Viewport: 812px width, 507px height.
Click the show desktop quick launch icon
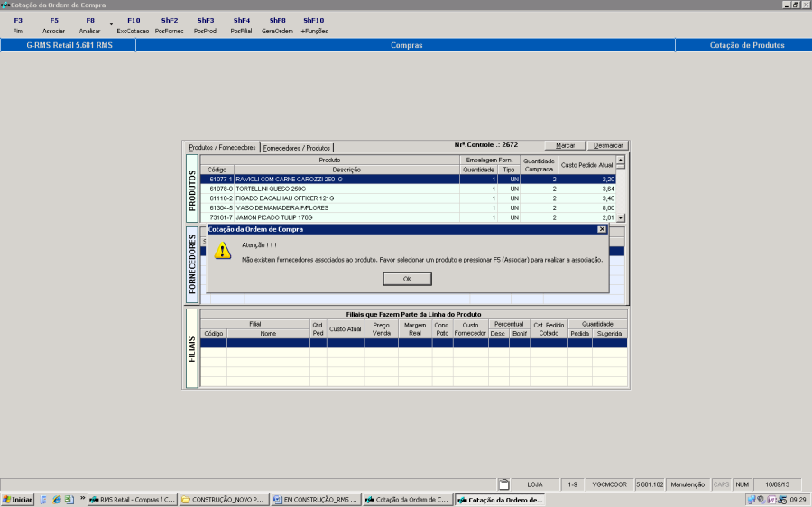tap(43, 500)
